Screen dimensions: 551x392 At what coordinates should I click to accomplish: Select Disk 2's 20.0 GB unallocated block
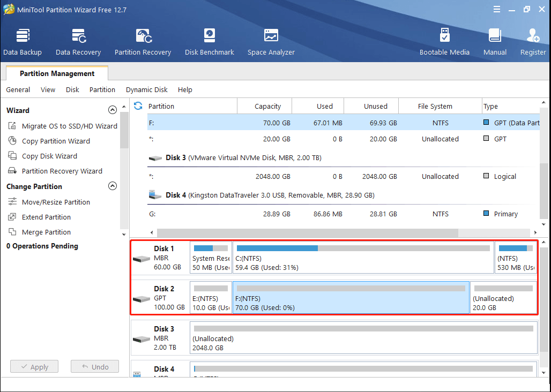(503, 298)
